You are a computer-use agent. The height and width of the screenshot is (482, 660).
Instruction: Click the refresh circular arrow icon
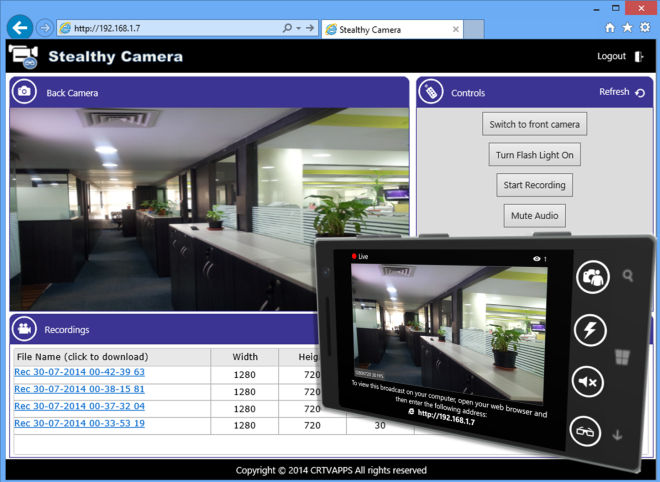tap(640, 93)
